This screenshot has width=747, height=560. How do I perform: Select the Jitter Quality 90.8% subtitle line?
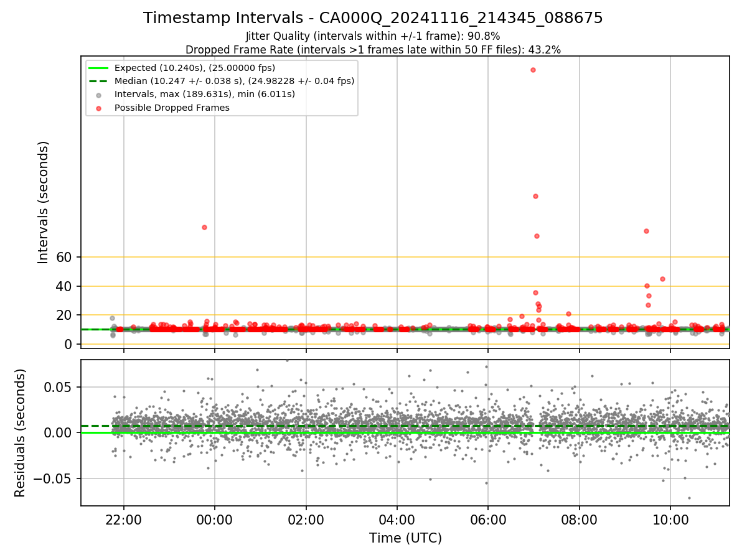click(373, 36)
